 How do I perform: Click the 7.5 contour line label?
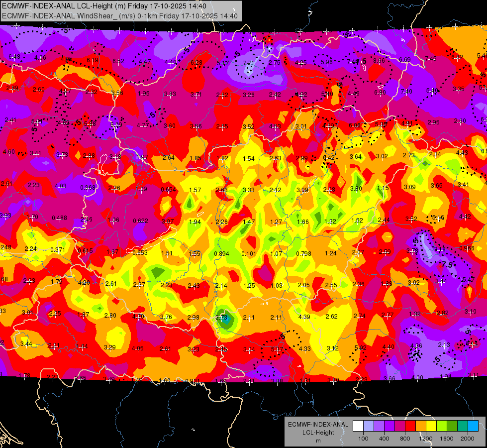[448, 265]
